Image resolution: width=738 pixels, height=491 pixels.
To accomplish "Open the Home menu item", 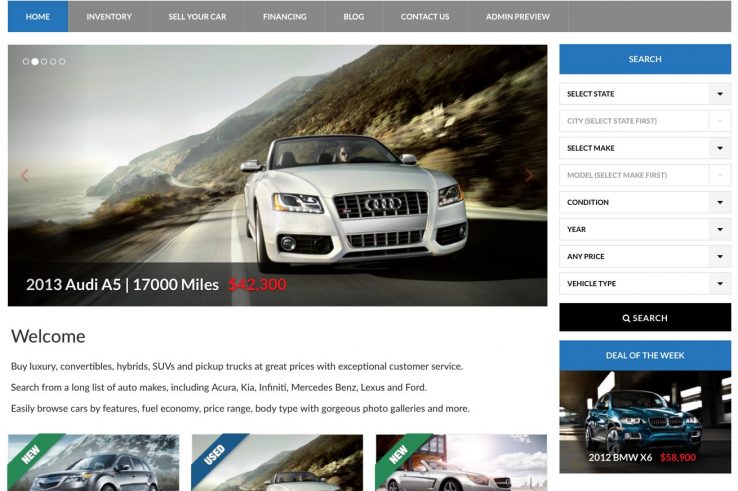I will click(38, 16).
